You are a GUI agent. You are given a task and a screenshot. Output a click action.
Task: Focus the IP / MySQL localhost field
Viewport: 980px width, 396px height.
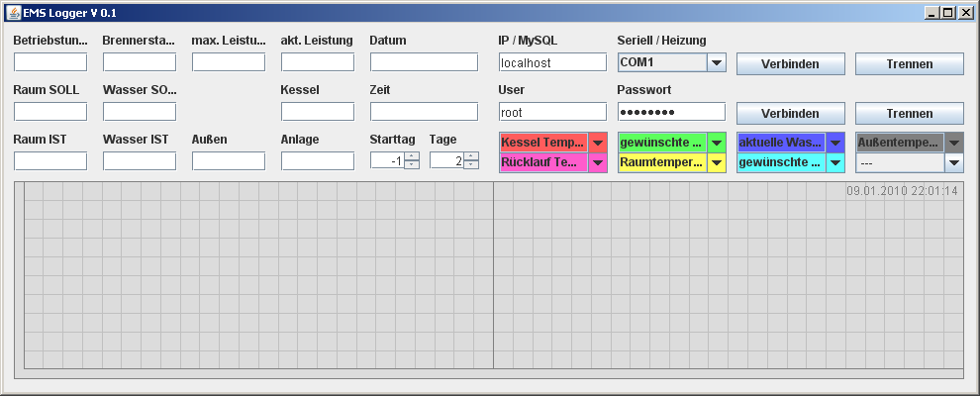click(552, 62)
